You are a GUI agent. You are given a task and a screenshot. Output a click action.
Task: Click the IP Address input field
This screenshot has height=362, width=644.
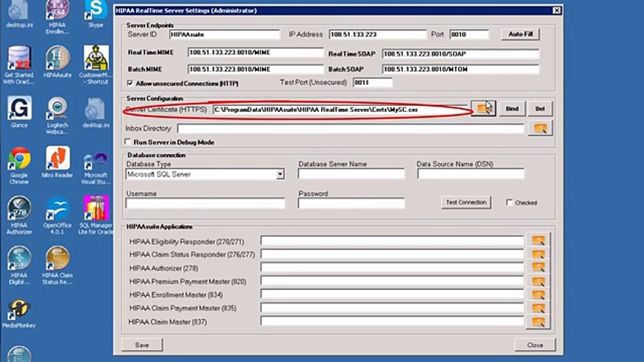[x=378, y=35]
